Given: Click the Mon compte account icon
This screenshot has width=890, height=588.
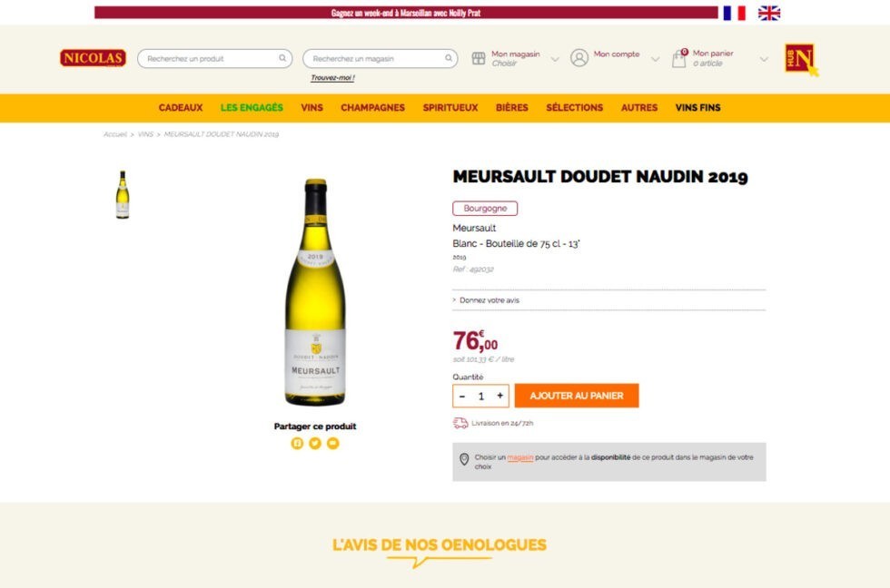Looking at the screenshot, I should (x=578, y=56).
